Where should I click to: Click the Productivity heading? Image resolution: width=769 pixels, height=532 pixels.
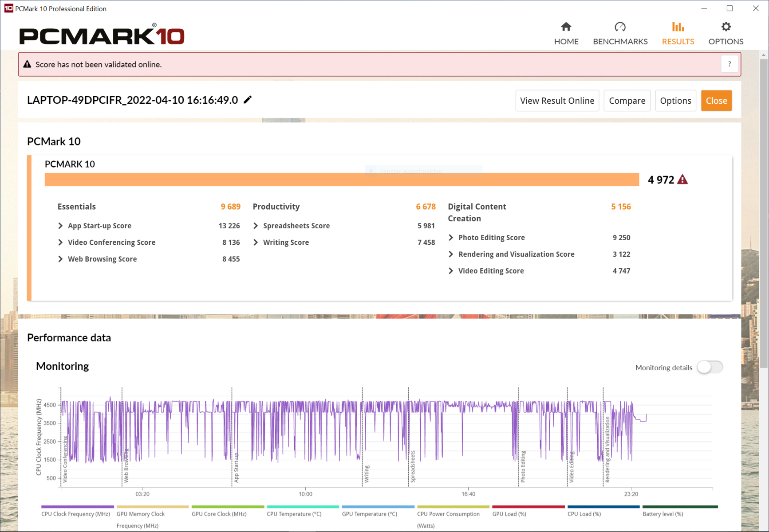coord(276,207)
